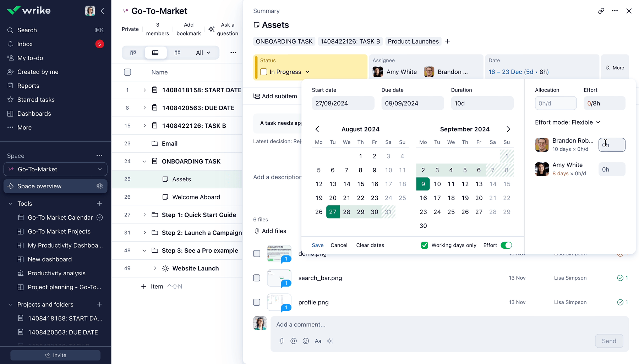The height and width of the screenshot is (364, 639).
Task: Open user profile avatar in sidebar
Action: coord(90,11)
